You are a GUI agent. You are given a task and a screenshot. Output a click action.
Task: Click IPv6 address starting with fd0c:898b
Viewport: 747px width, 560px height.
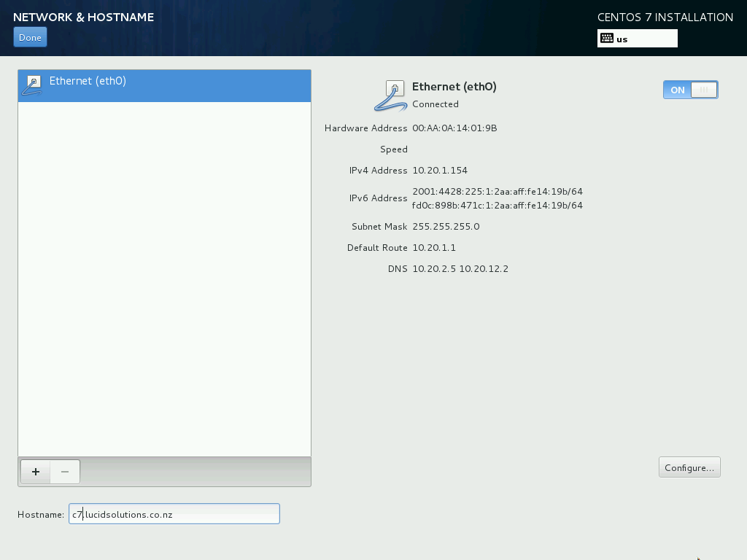tap(498, 205)
